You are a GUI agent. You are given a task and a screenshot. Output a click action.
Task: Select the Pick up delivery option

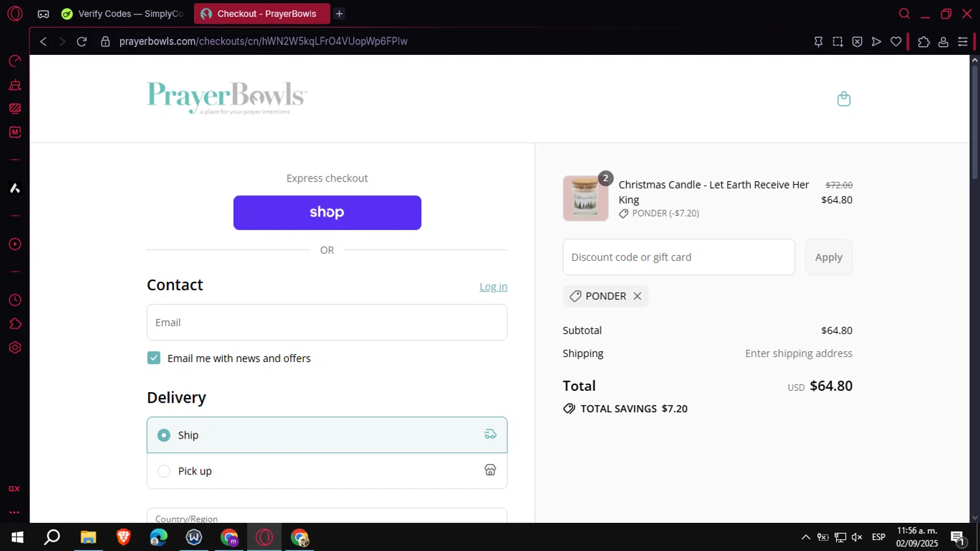(327, 471)
